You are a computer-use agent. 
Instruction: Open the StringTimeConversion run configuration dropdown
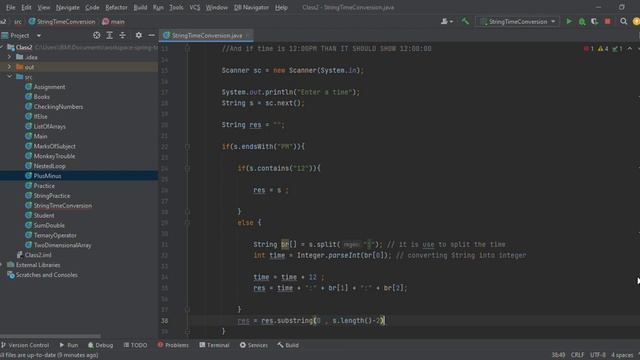(x=518, y=22)
